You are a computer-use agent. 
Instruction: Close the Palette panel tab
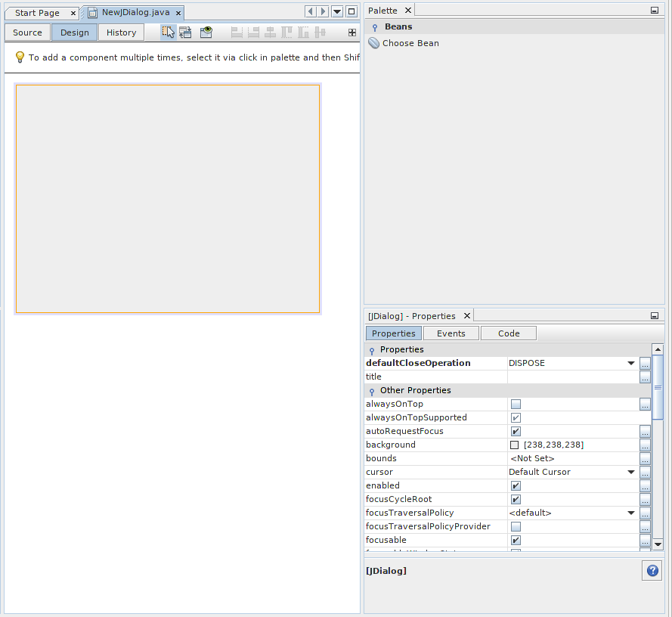point(408,10)
